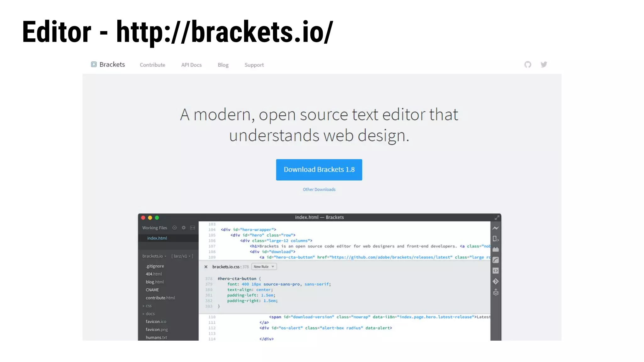Open the contribute.html file
644x362 pixels.
[160, 298]
